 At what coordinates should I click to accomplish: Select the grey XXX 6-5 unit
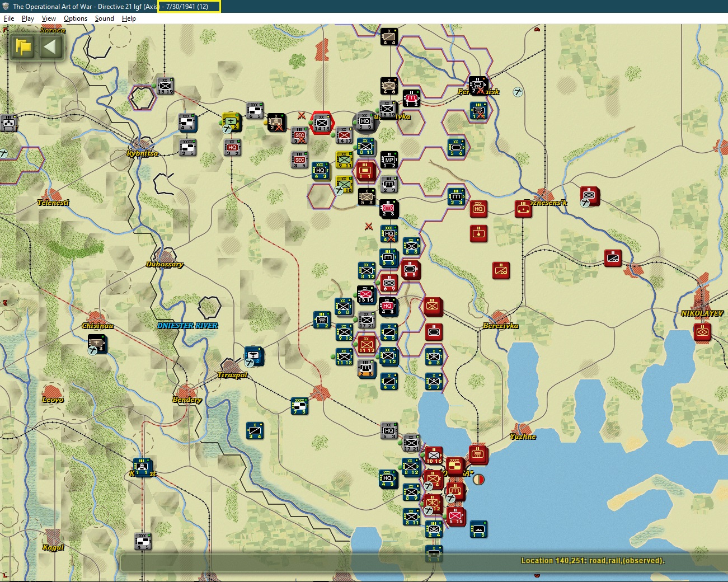click(x=255, y=111)
